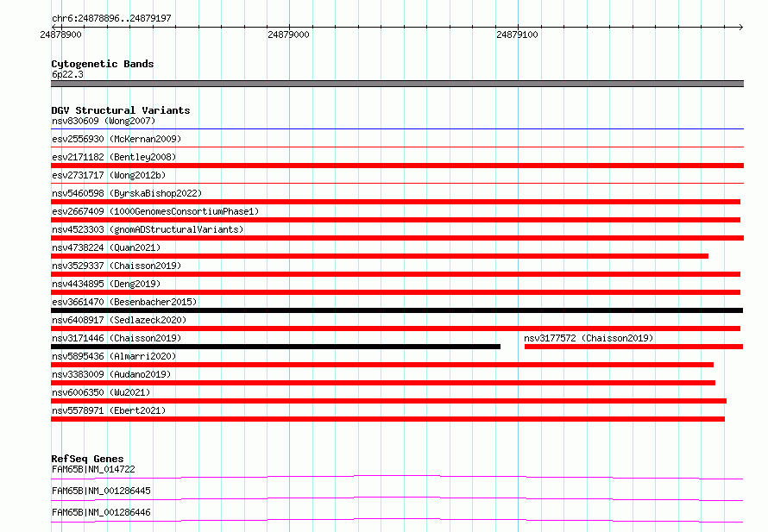
Task: Click the red bar under nsv5895436 (Almarri2020)
Action: tap(382, 365)
